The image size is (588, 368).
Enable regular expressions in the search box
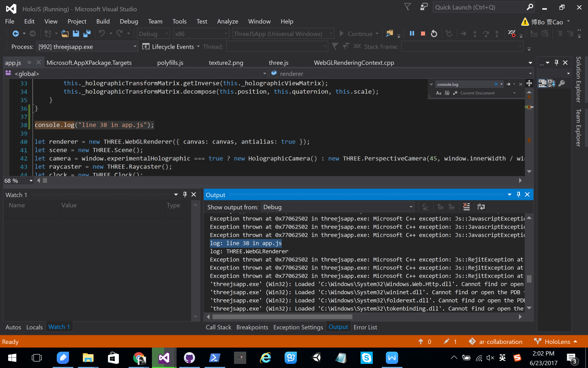455,93
